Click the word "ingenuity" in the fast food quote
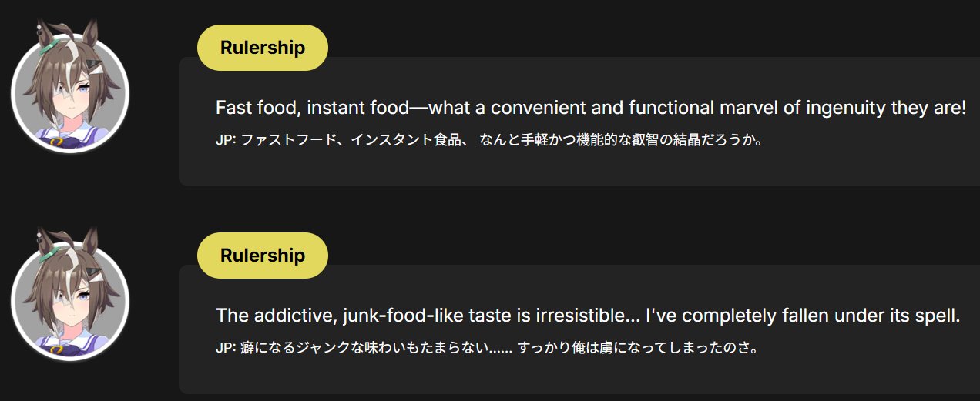Screen dimensions: 980x401 [x=845, y=108]
